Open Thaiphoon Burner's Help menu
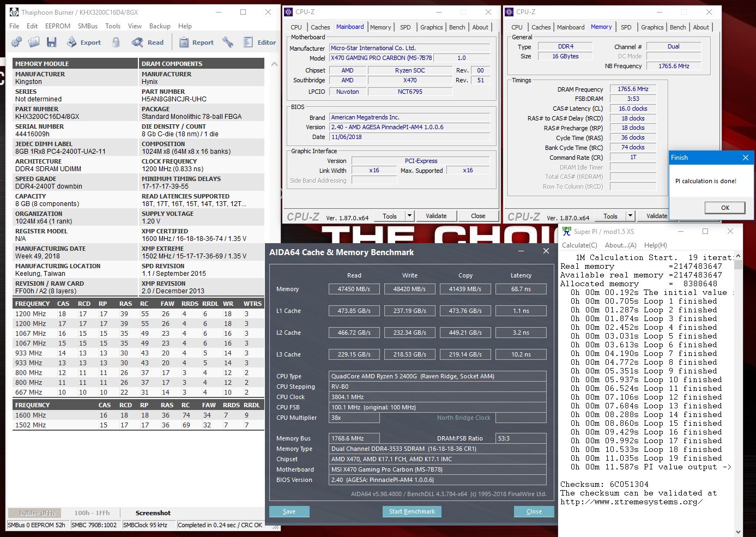 click(x=185, y=26)
